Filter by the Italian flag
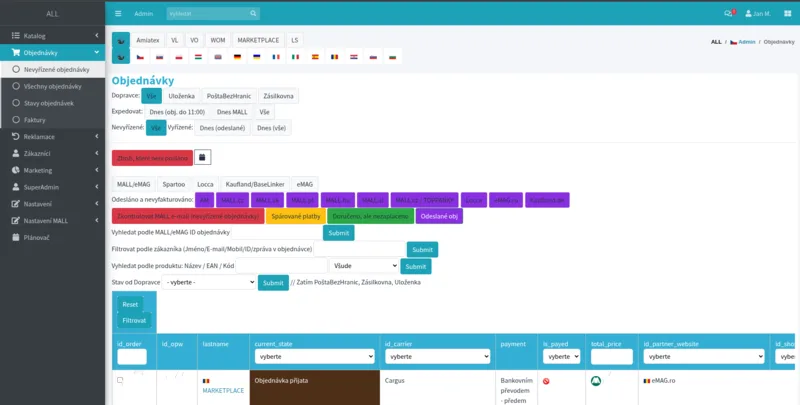 [x=295, y=57]
